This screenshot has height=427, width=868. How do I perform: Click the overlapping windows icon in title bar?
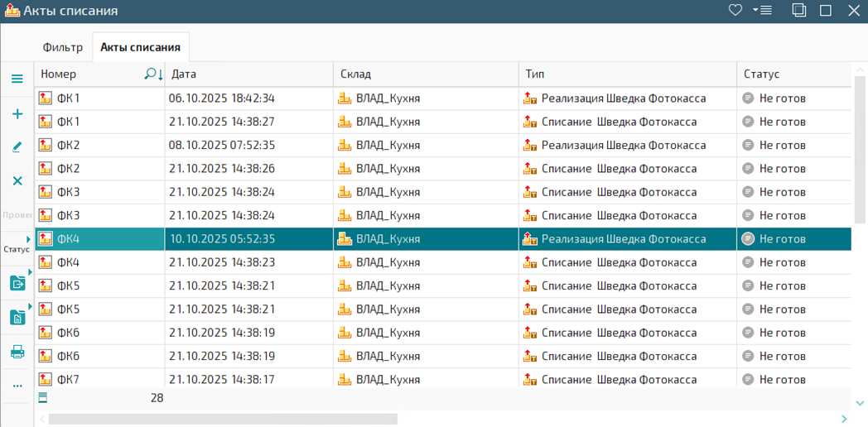coord(799,11)
